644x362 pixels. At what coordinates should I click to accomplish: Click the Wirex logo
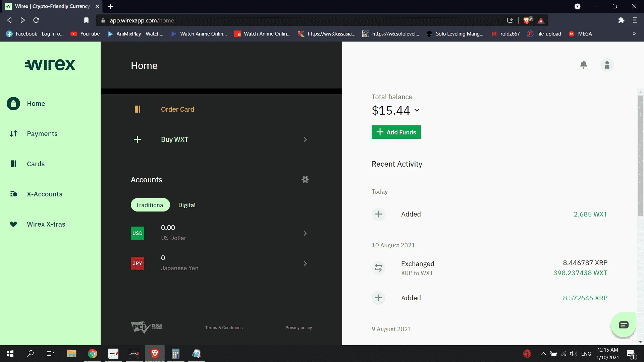(x=50, y=65)
